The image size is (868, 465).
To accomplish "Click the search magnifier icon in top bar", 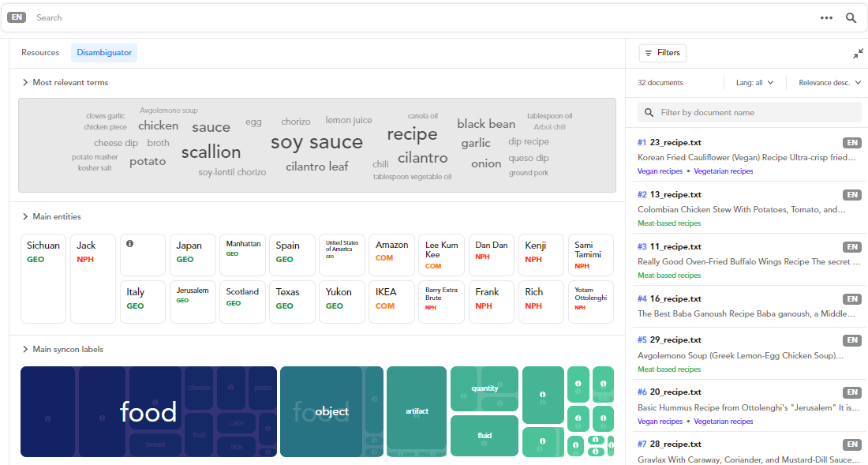I will (851, 18).
